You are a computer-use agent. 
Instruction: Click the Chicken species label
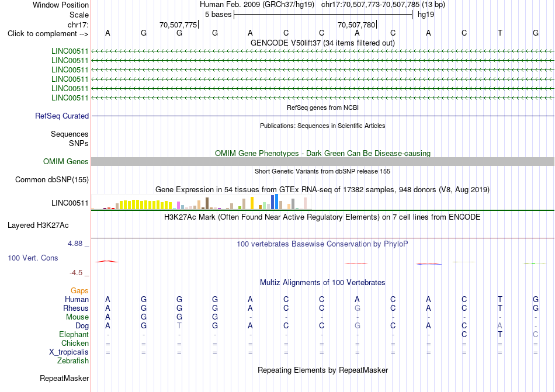[75, 343]
